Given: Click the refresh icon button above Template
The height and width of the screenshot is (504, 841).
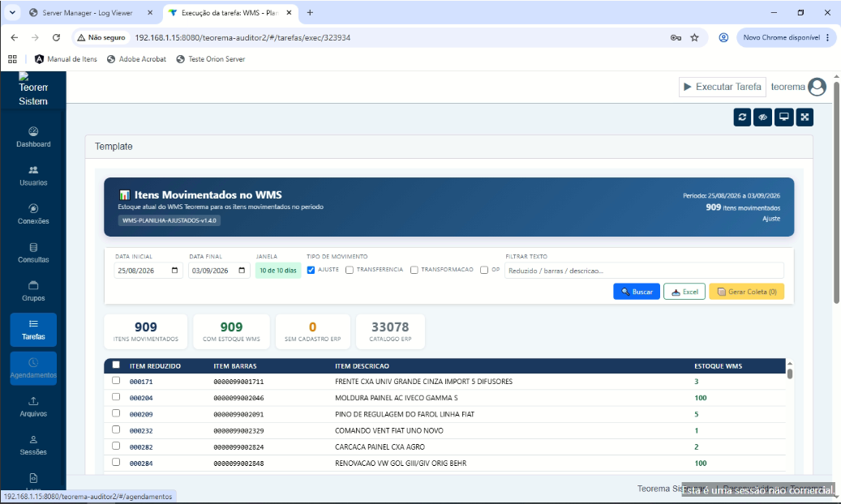Looking at the screenshot, I should tap(742, 117).
